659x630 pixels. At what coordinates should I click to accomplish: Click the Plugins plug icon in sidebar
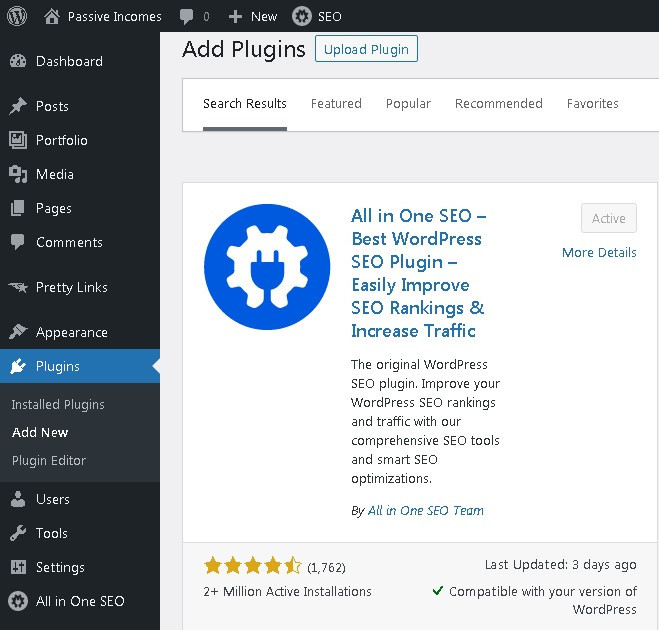(x=18, y=366)
